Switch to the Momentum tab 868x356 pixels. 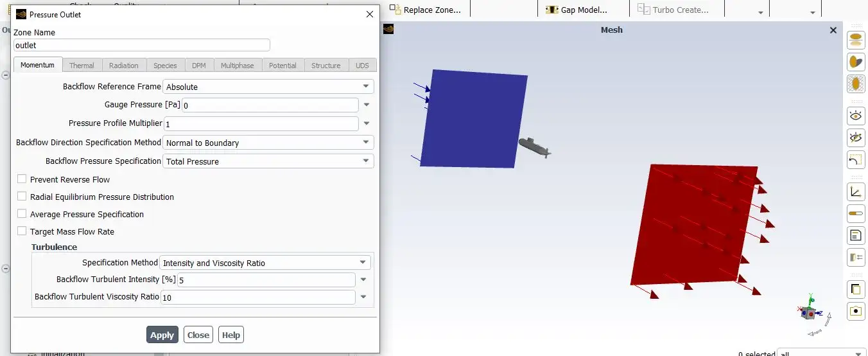[38, 65]
